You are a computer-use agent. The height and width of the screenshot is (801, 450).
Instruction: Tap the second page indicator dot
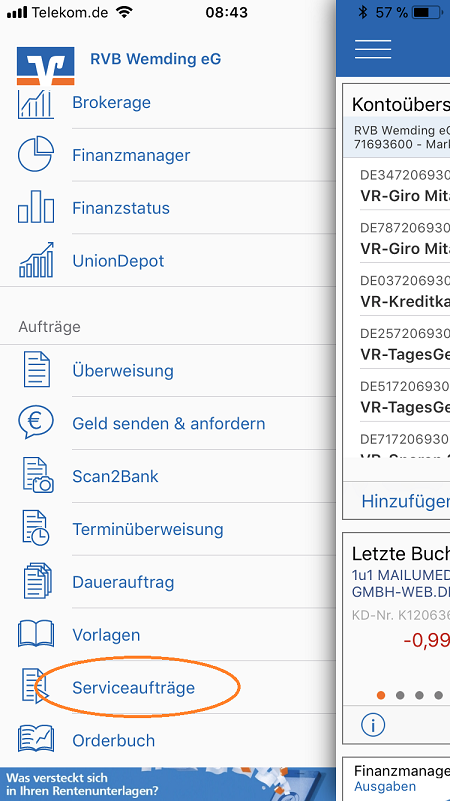(400, 695)
